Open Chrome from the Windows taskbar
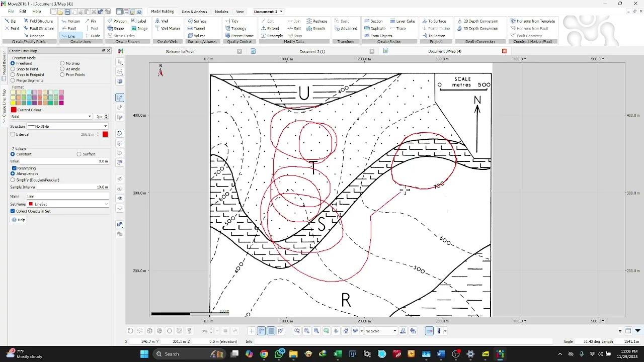 point(264,354)
